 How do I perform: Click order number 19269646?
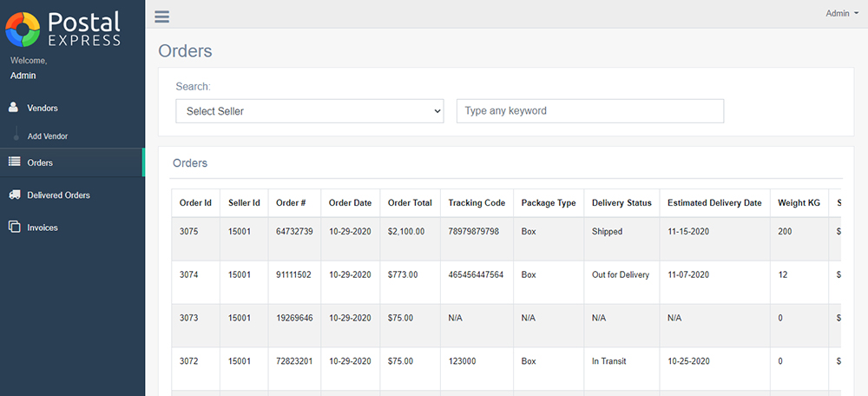tap(294, 318)
